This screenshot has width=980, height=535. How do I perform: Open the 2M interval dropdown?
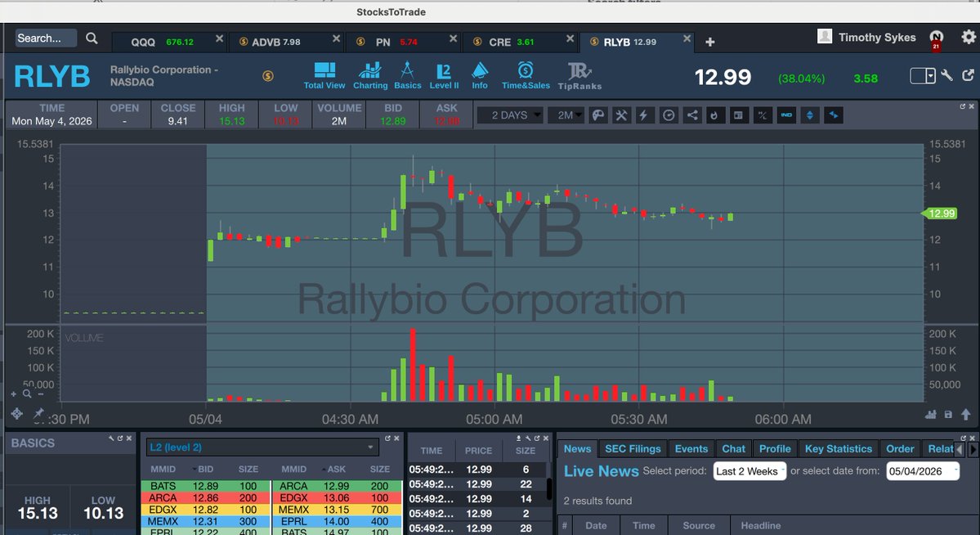(566, 115)
